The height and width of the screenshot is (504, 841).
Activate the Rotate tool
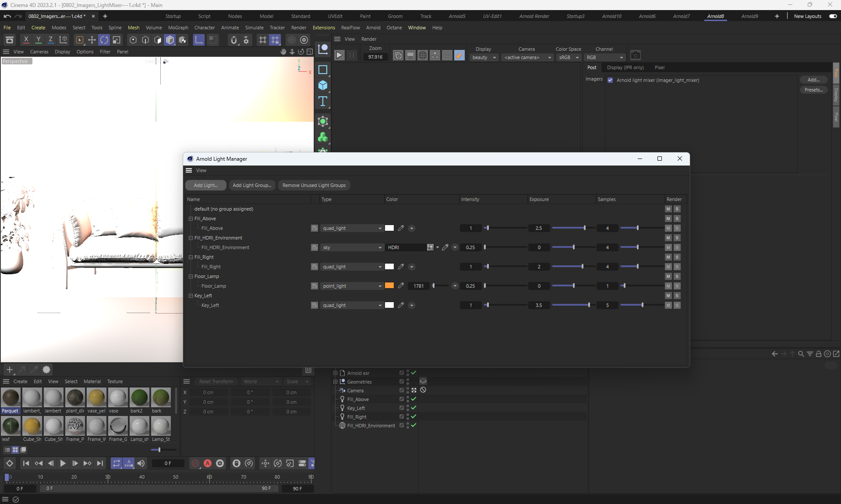[104, 40]
